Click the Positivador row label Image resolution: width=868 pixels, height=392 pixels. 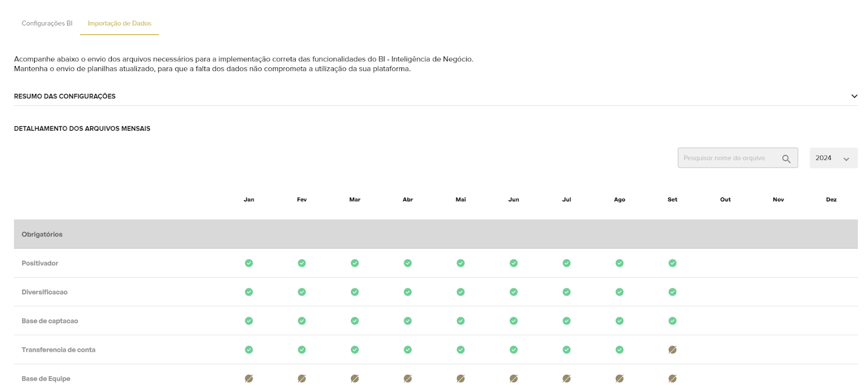tap(40, 263)
